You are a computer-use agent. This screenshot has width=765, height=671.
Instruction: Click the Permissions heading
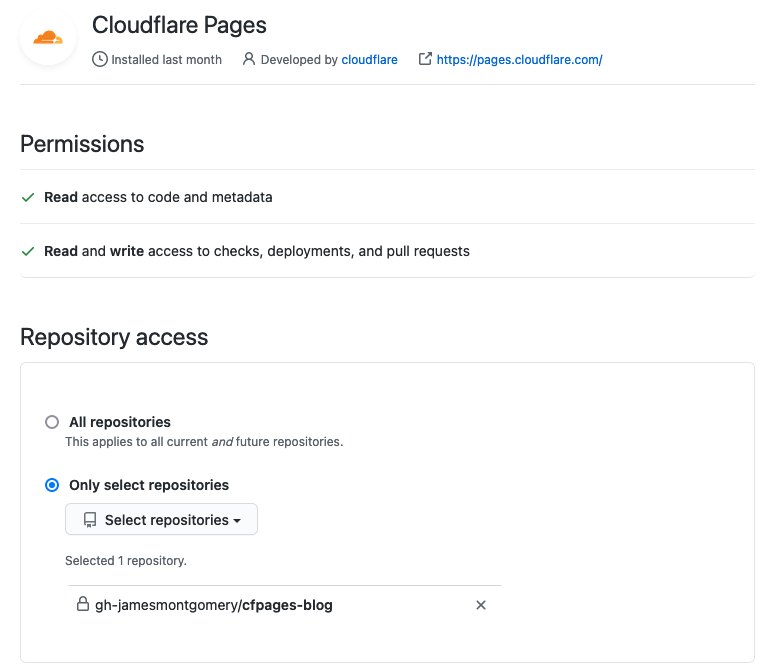tap(82, 144)
